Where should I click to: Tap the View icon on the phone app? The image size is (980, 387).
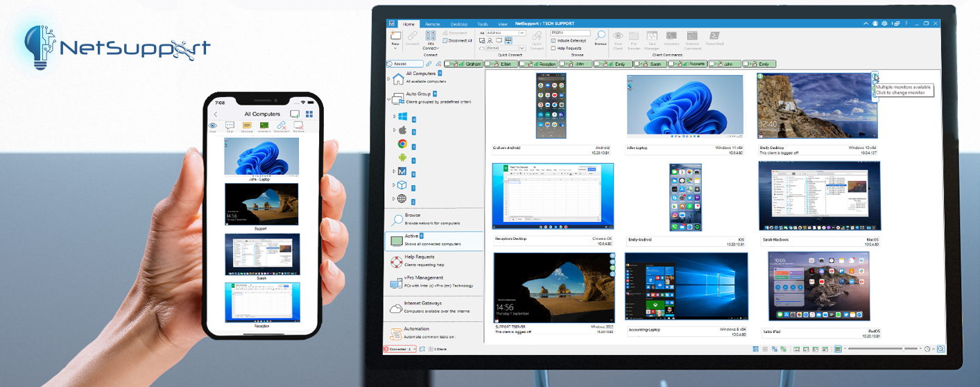point(213,127)
